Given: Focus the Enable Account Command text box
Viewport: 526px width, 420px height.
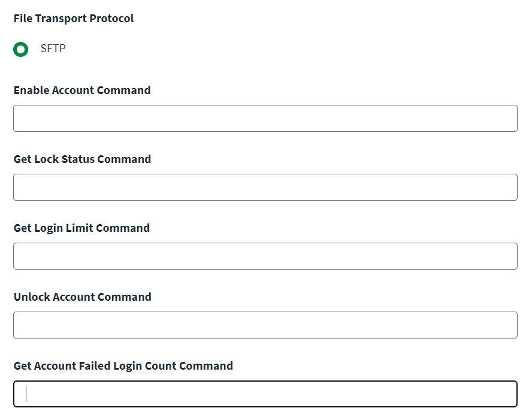Looking at the screenshot, I should (x=265, y=119).
